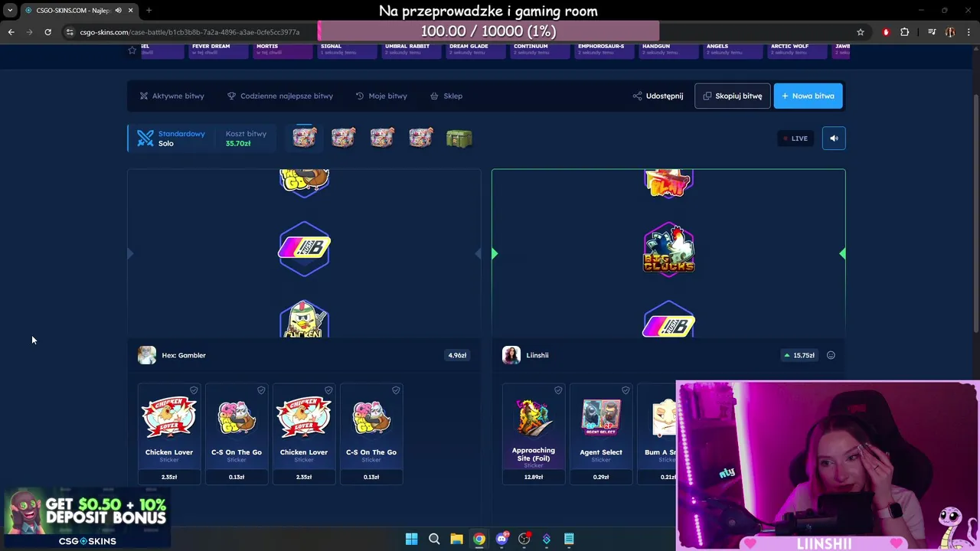The height and width of the screenshot is (551, 980).
Task: Toggle shield check on second Chicken Lover card
Action: (x=328, y=390)
